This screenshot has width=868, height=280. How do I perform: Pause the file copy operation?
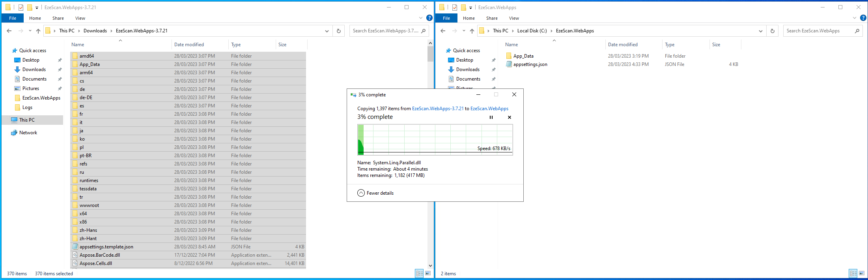pos(491,117)
